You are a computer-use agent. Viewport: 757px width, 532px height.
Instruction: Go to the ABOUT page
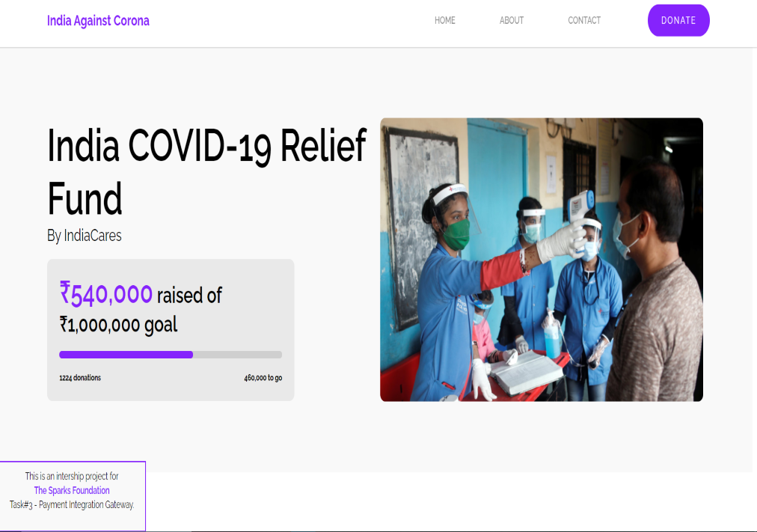pos(511,20)
